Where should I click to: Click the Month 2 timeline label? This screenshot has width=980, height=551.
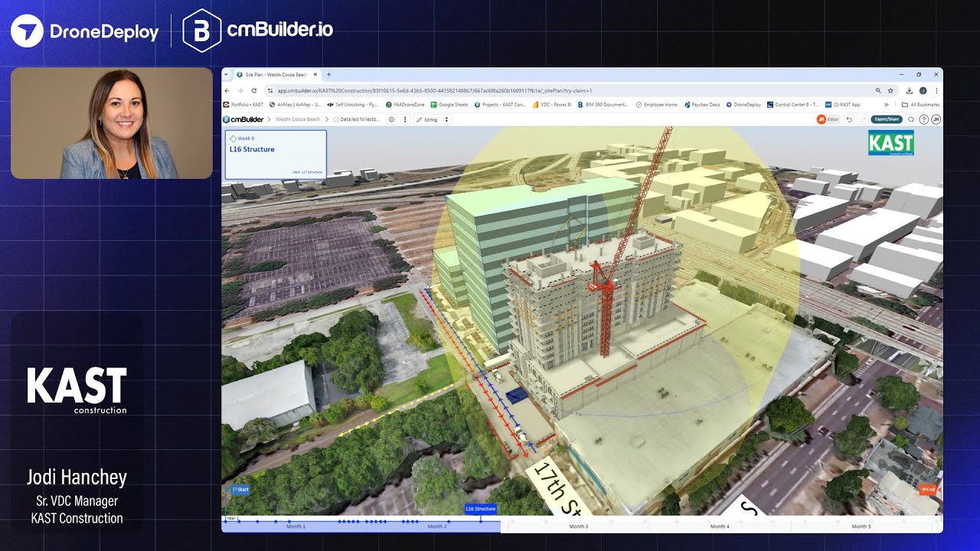tap(437, 527)
